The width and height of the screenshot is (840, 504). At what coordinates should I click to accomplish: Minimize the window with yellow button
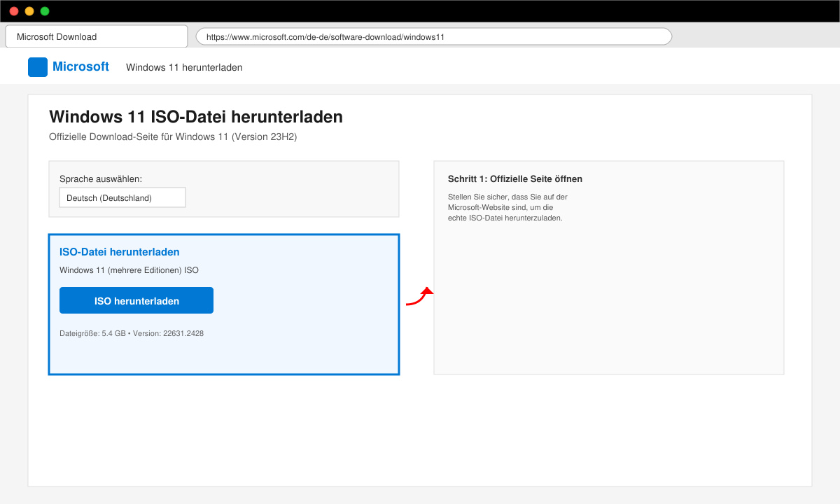point(29,11)
